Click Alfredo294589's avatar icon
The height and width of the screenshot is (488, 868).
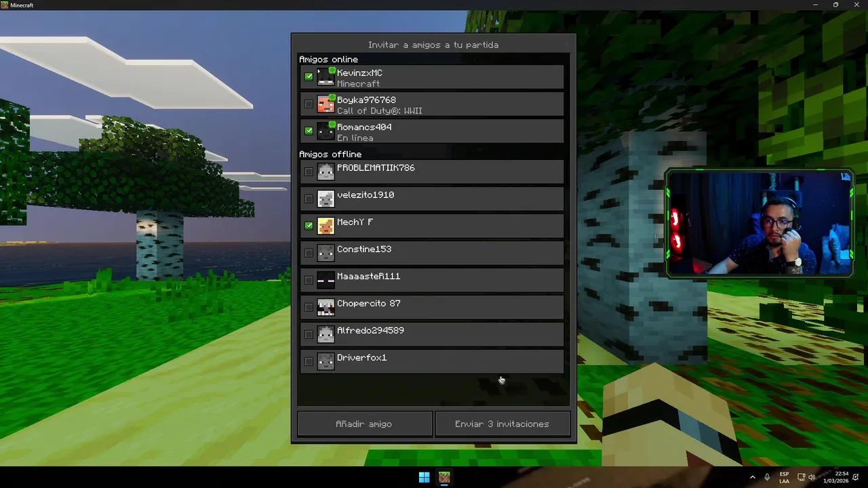tap(326, 335)
